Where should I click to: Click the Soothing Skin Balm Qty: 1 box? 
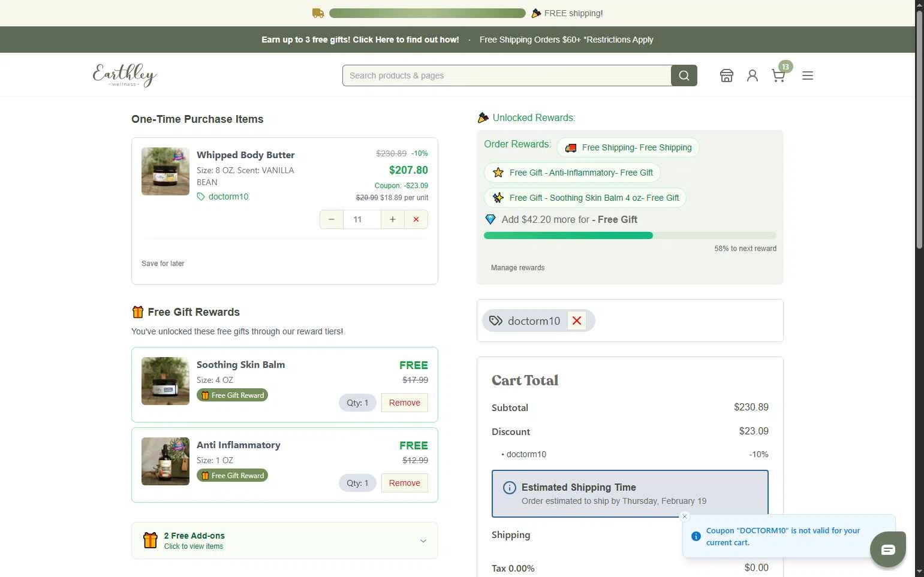(x=357, y=403)
